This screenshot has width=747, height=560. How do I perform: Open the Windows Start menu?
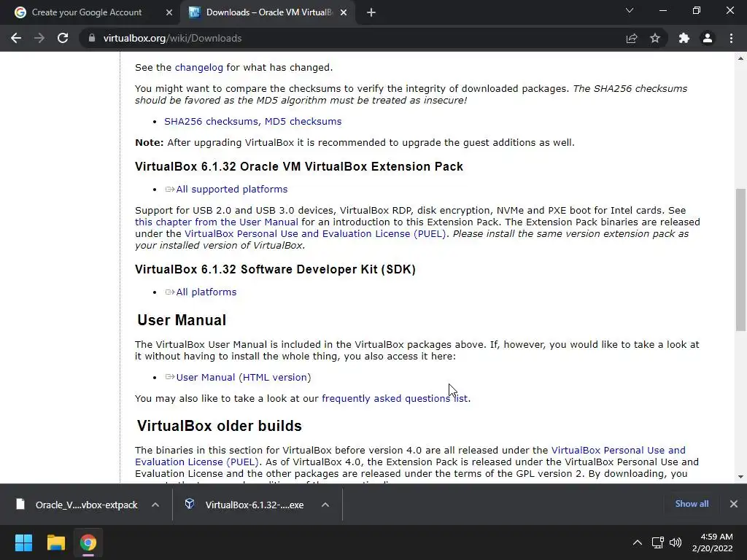click(x=23, y=542)
